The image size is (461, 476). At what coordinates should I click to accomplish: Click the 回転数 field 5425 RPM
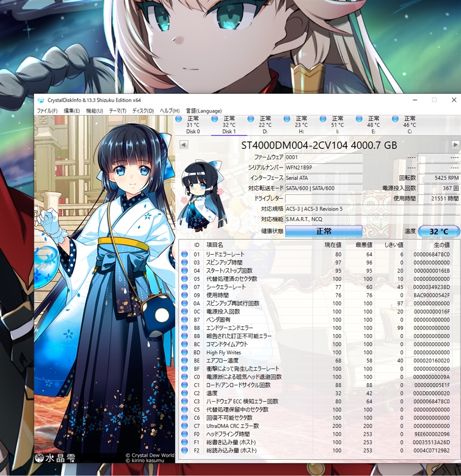click(439, 178)
